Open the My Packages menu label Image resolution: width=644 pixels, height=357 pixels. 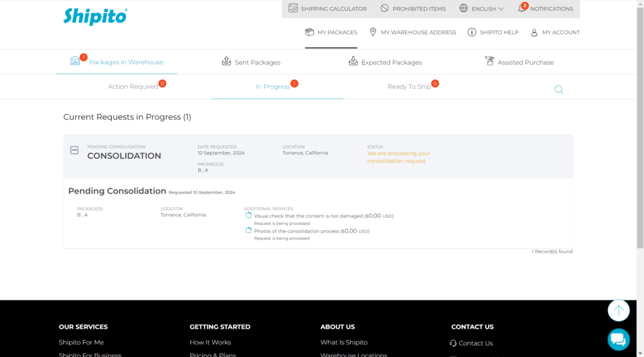(x=337, y=33)
